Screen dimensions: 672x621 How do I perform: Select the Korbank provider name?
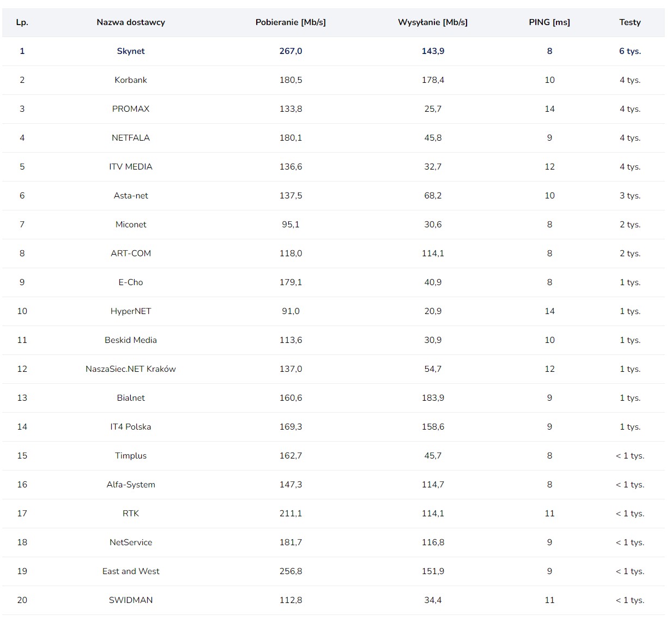[131, 80]
